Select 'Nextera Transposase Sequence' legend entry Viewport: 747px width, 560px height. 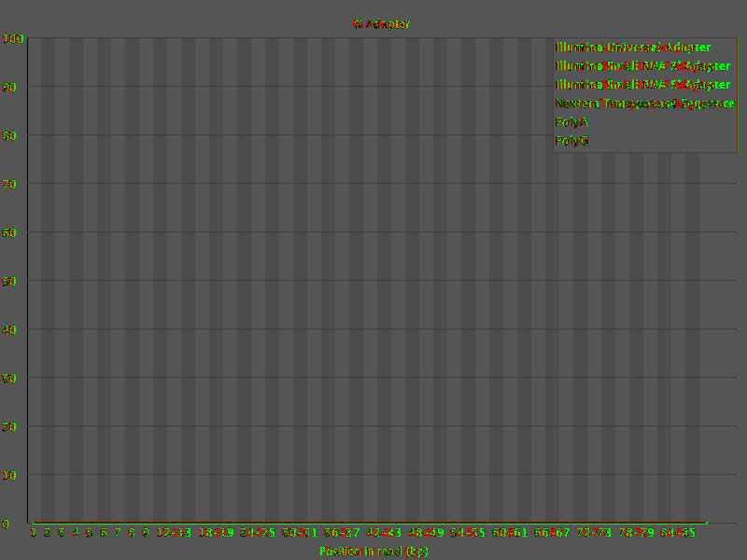(x=645, y=104)
